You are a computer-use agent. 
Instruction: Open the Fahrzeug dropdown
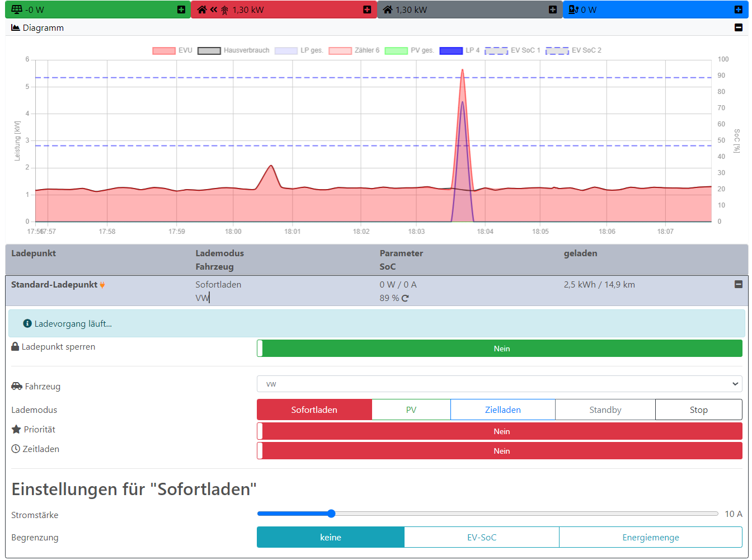pos(499,384)
